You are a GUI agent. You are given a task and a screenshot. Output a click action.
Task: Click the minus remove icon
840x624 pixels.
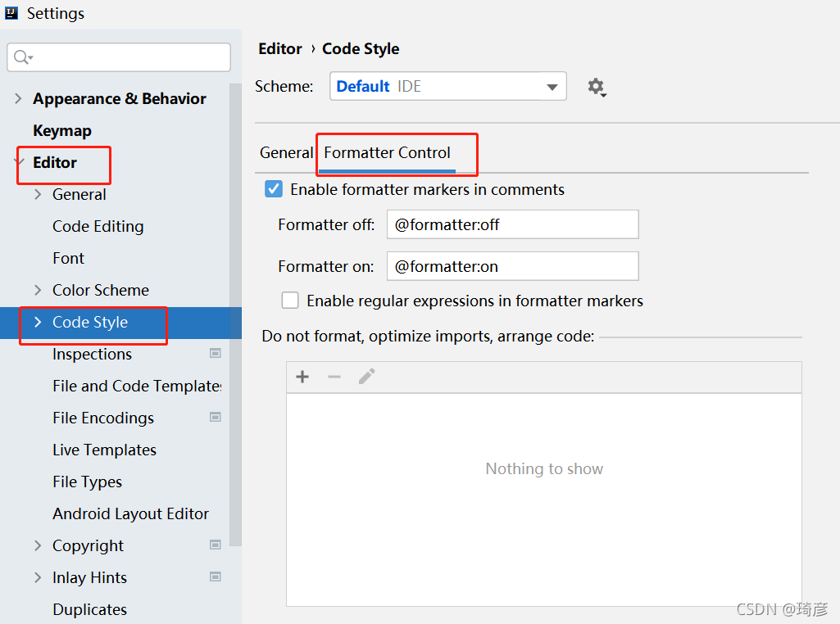[334, 377]
